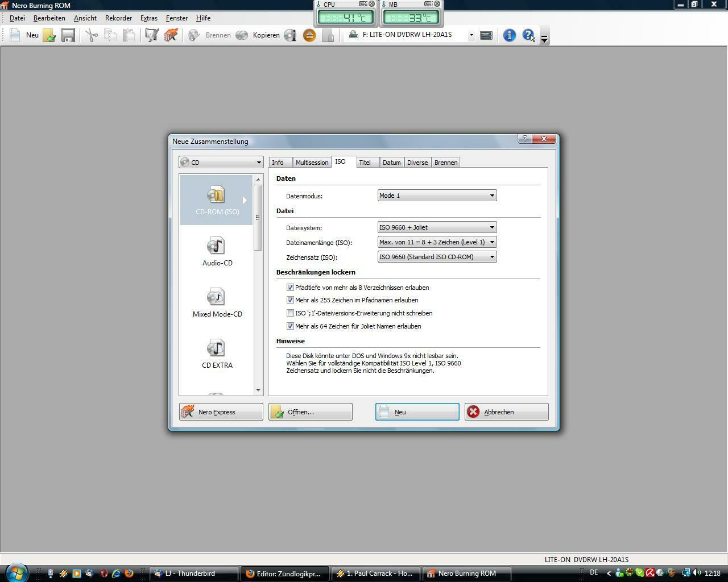
Task: Toggle Mehr als 64 Zeichen für Joliet
Action: pyautogui.click(x=290, y=326)
